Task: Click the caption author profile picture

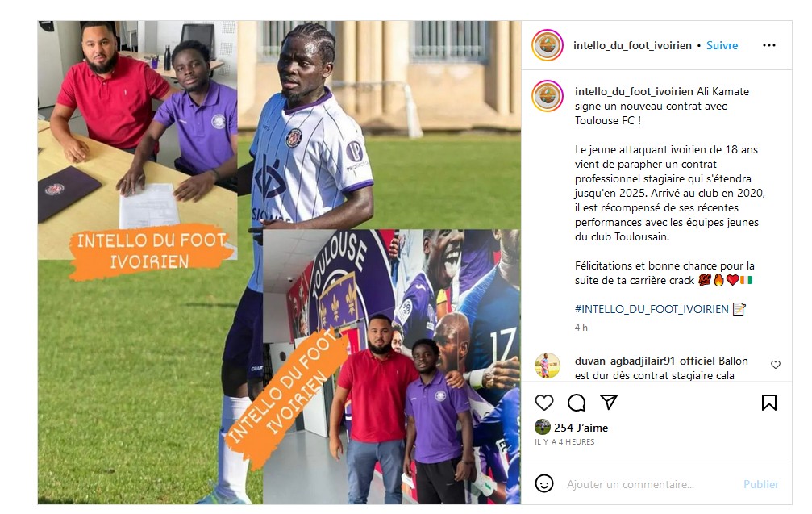Action: [548, 96]
